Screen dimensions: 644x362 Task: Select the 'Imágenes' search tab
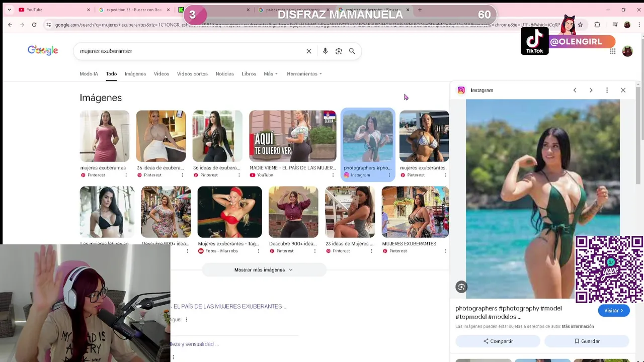[135, 74]
